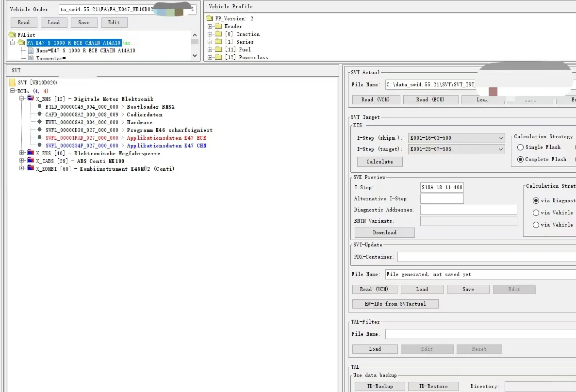
Task: Click the Header folder icon
Action: 218,26
